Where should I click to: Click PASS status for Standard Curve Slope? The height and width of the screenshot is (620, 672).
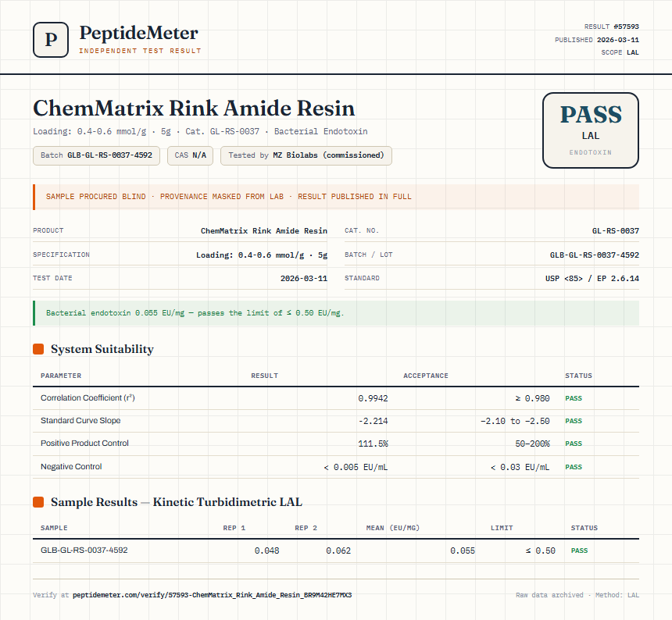(x=574, y=421)
